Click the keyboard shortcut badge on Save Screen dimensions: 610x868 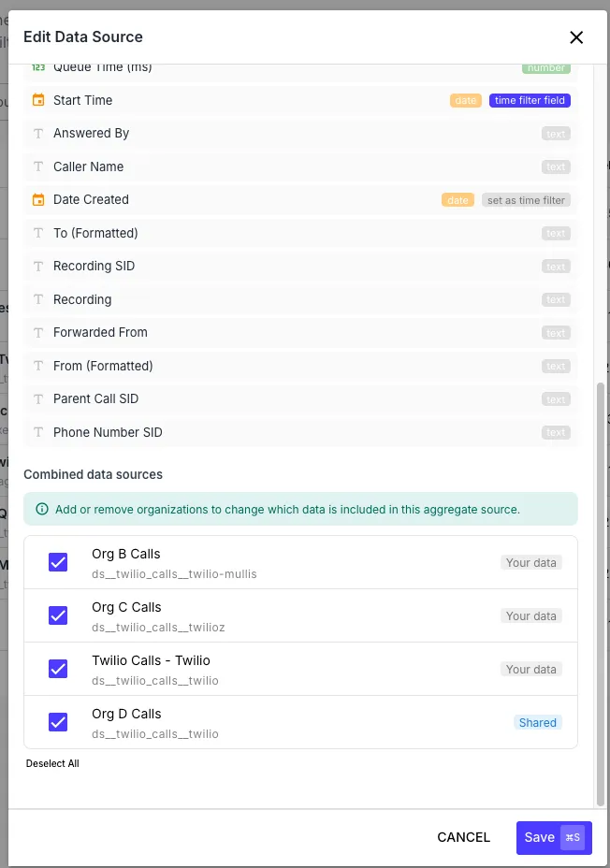point(572,837)
